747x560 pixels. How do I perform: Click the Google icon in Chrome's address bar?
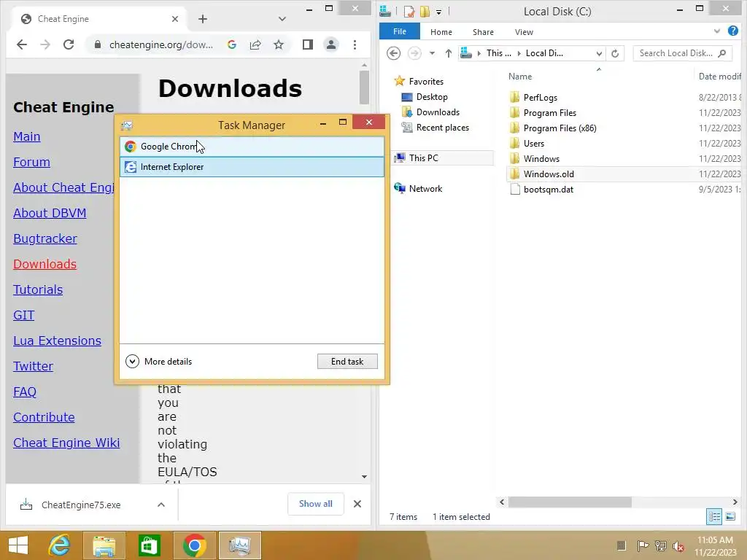(232, 44)
